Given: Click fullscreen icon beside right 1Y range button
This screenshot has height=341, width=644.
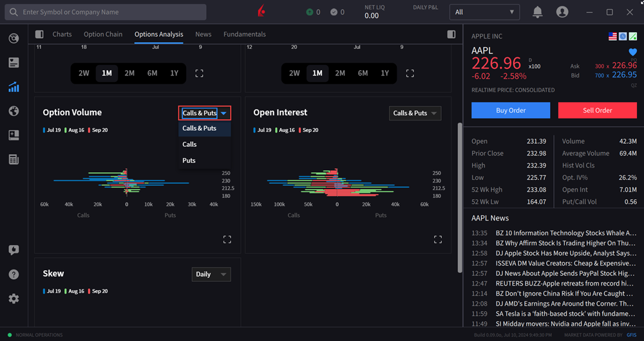Looking at the screenshot, I should click(x=410, y=73).
